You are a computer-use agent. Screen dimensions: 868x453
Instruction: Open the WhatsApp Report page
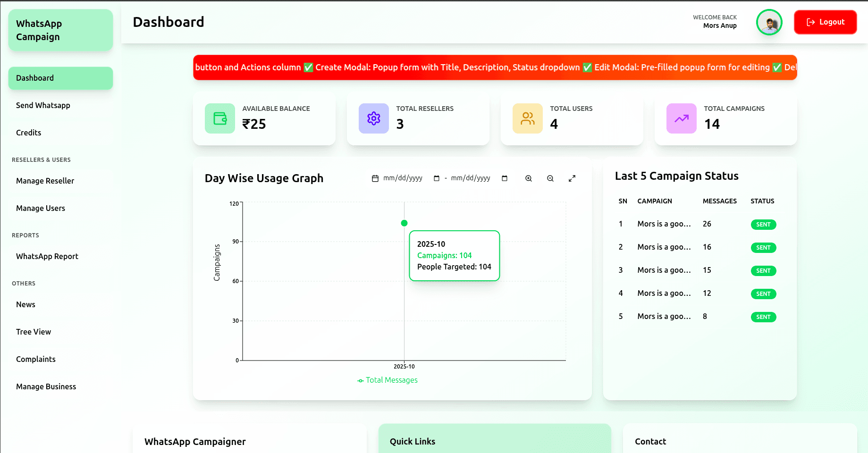pos(47,256)
